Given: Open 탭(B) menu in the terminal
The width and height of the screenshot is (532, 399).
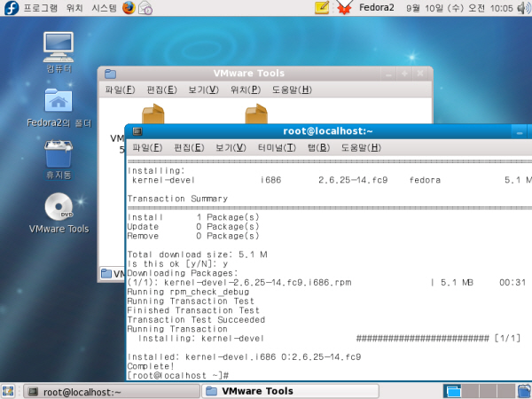Looking at the screenshot, I should pyautogui.click(x=318, y=147).
